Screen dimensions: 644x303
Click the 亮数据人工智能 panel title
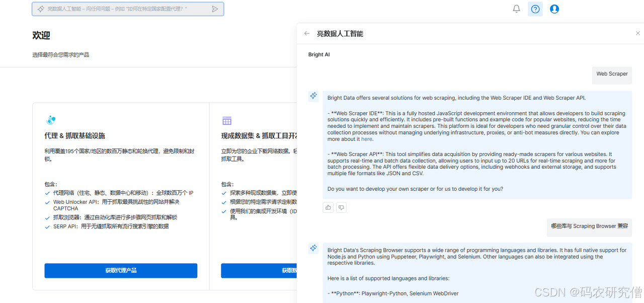[340, 34]
